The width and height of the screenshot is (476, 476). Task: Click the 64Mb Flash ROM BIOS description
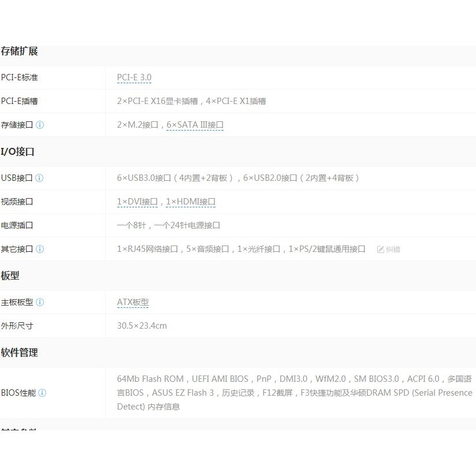tap(295, 393)
